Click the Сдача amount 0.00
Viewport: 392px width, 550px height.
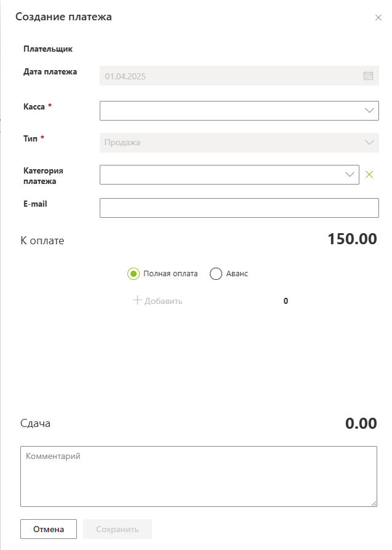pyautogui.click(x=361, y=423)
